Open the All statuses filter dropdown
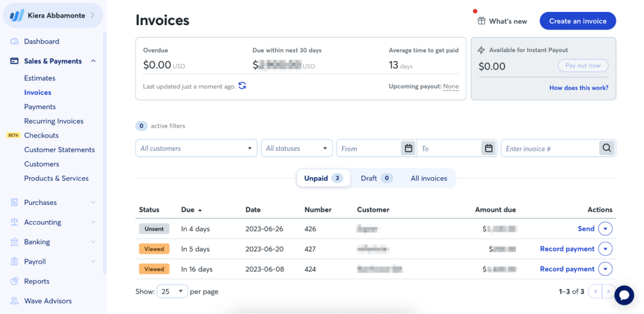 coord(297,148)
